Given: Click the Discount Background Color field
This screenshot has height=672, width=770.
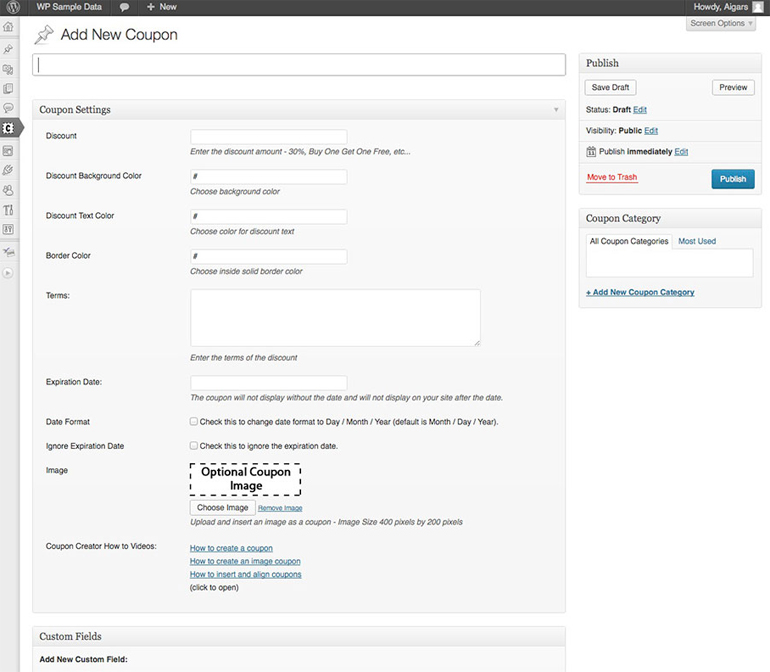Looking at the screenshot, I should coord(268,177).
